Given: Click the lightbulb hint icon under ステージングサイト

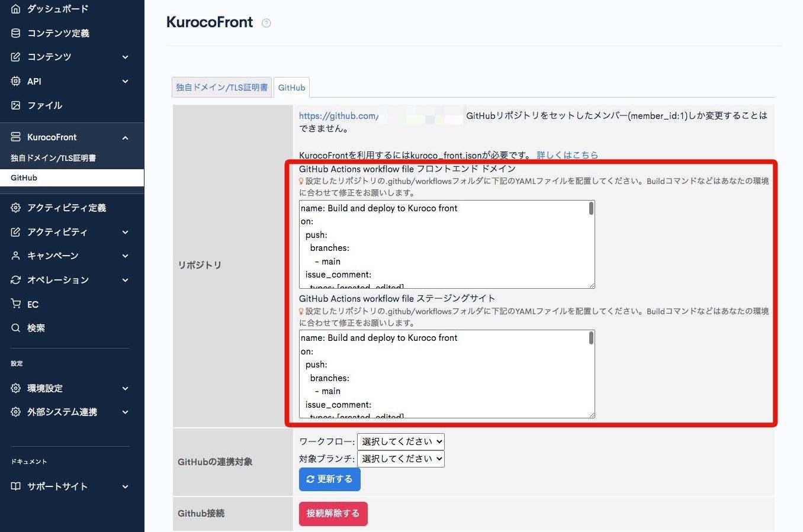Looking at the screenshot, I should [301, 311].
